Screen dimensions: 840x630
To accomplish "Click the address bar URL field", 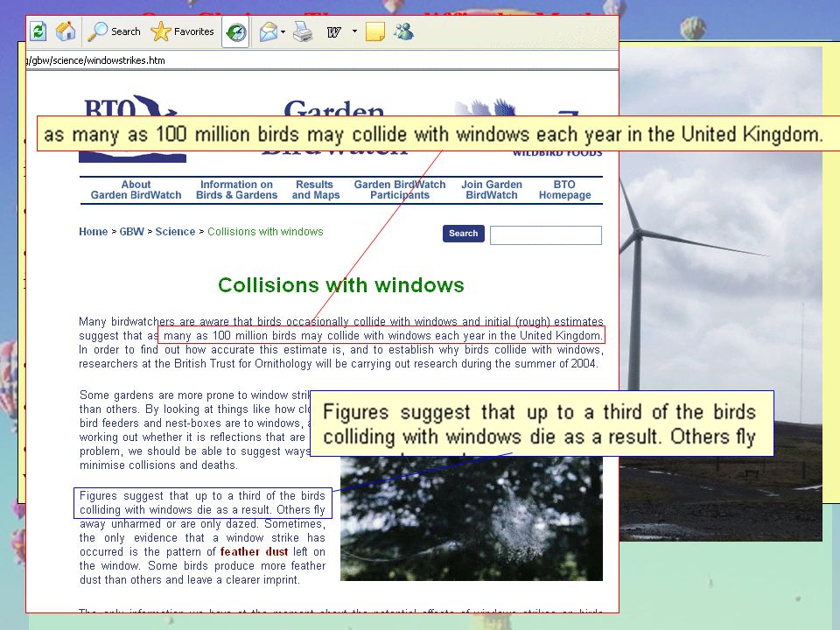I will coord(323,60).
